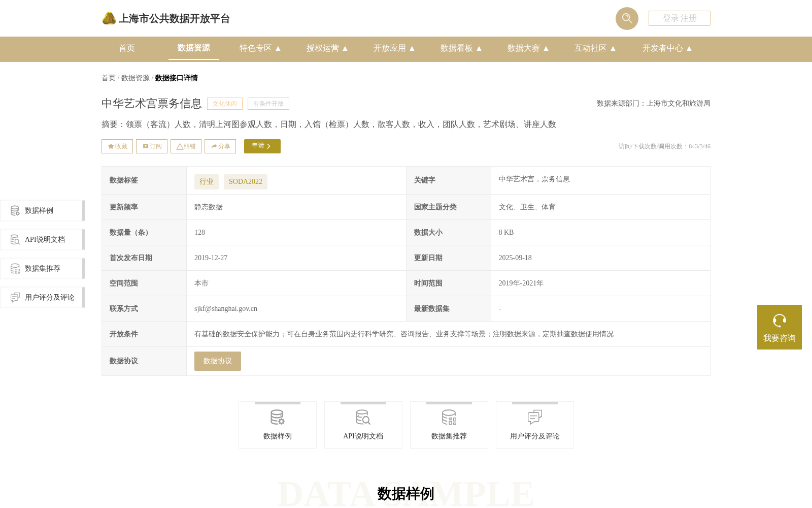
Task: Click the 访问/下载次数/调用次数 counter text
Action: (x=664, y=146)
